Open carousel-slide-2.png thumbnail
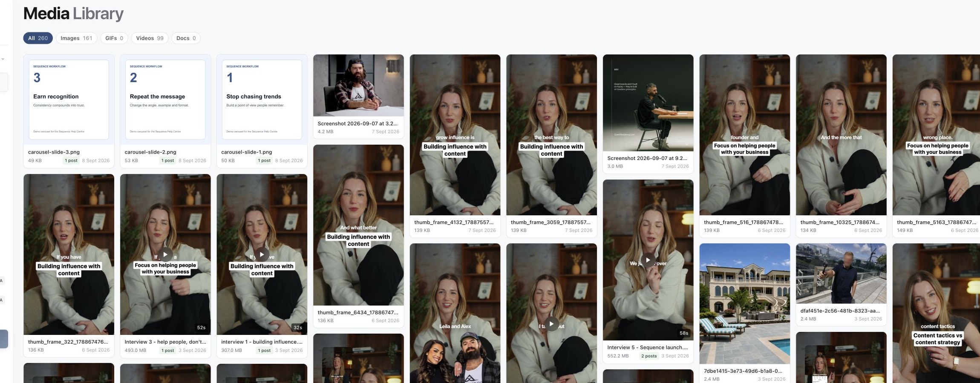Viewport: 980px width, 383px height. pos(165,100)
